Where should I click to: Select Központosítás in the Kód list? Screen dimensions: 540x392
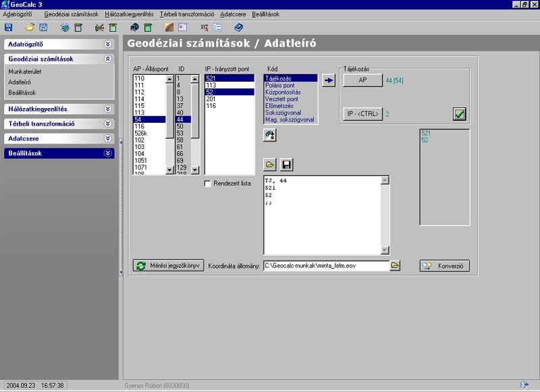(290, 92)
